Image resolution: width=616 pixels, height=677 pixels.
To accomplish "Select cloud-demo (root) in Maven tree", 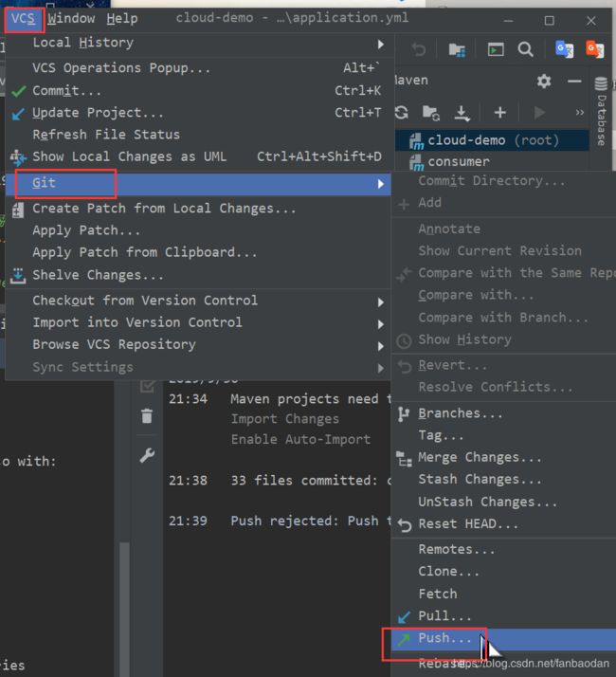I will pos(492,140).
